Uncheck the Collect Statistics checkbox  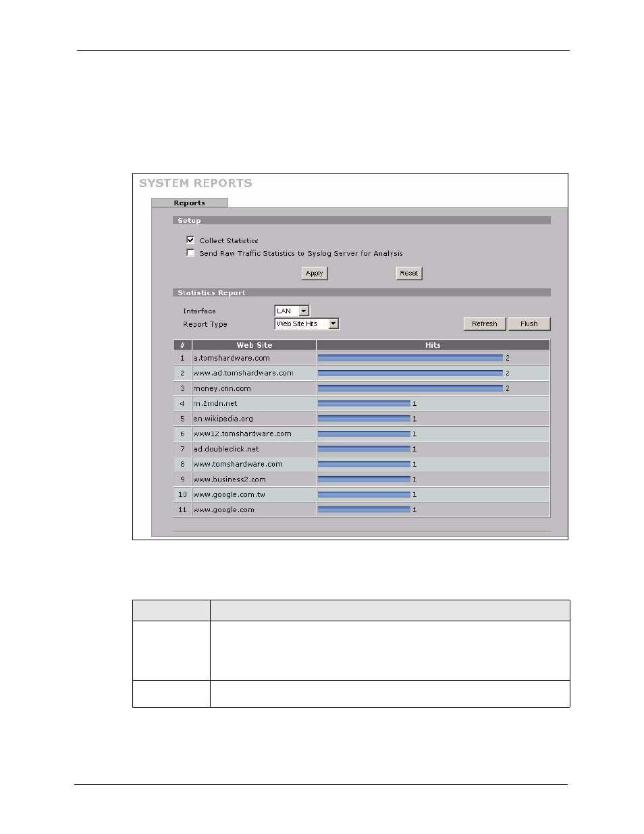point(190,240)
